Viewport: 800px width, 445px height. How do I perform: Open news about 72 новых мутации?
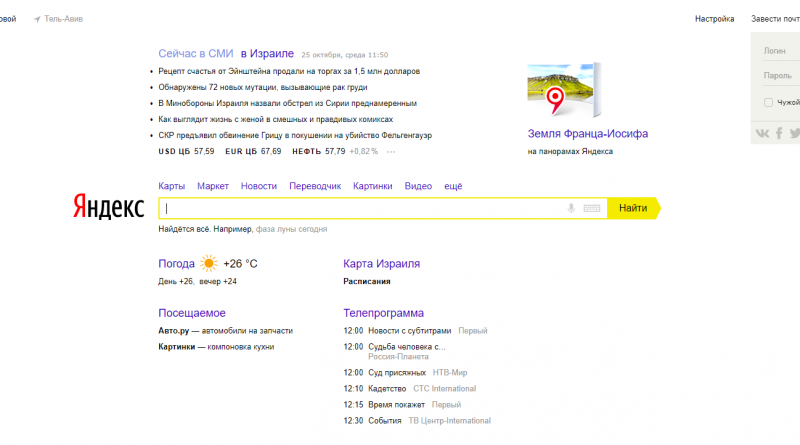coord(263,87)
